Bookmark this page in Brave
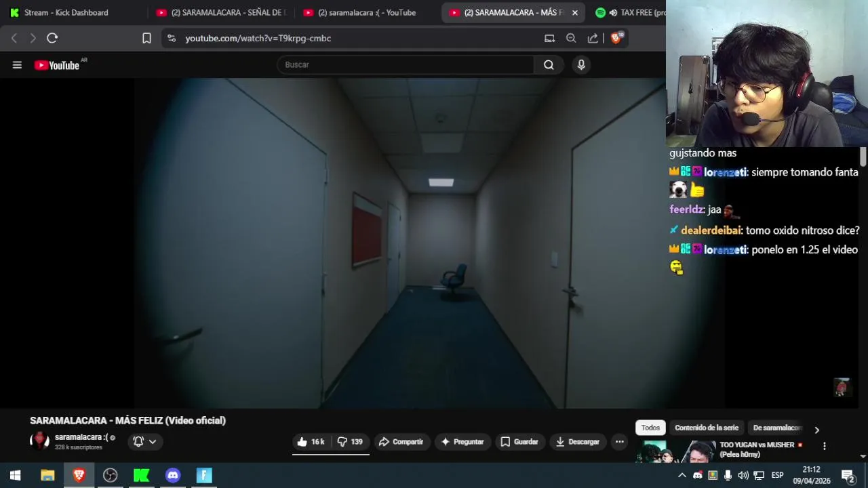This screenshot has width=868, height=488. point(146,38)
